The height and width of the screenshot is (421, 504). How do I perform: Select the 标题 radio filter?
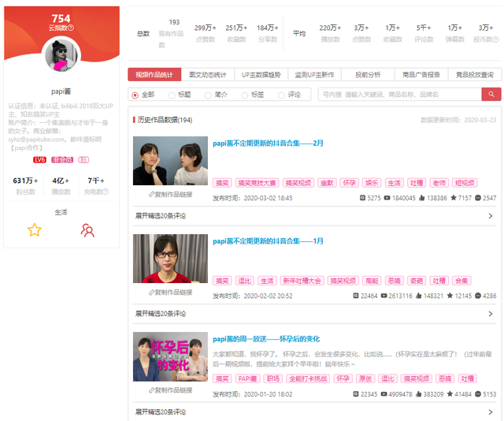pos(172,95)
